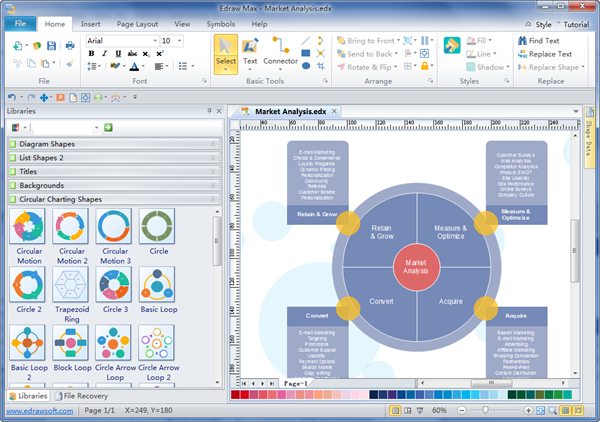Pick the Circular Motion 2 shape
Viewport: 600px width, 422px height.
(x=71, y=227)
